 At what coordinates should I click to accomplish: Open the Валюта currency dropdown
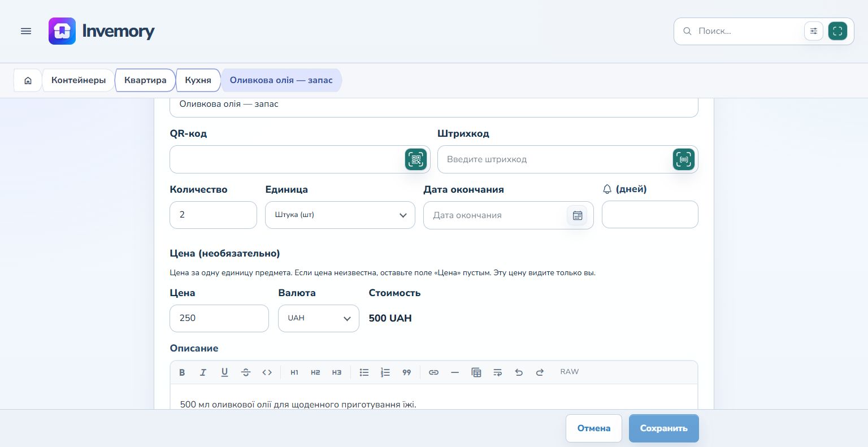319,318
